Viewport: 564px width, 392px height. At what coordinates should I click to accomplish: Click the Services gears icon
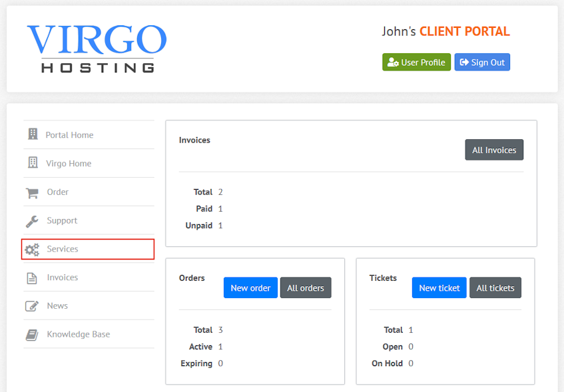32,249
